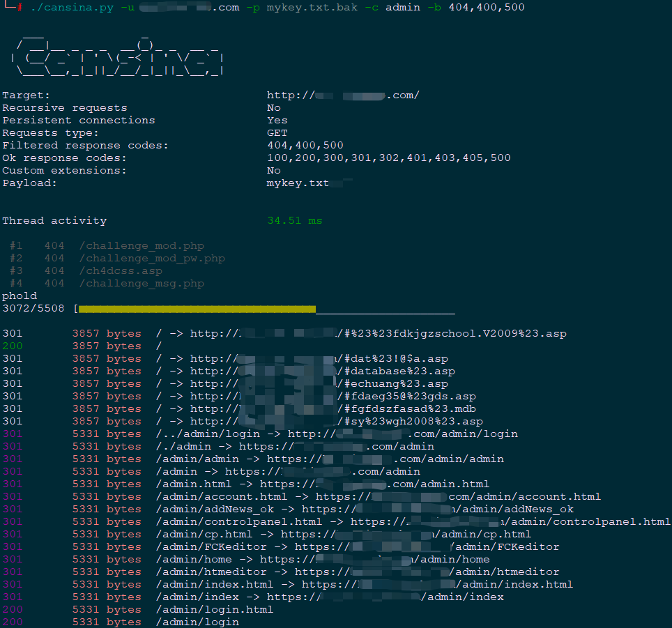
Task: Select the /challenge_mod.php thread entry
Action: [x=142, y=246]
